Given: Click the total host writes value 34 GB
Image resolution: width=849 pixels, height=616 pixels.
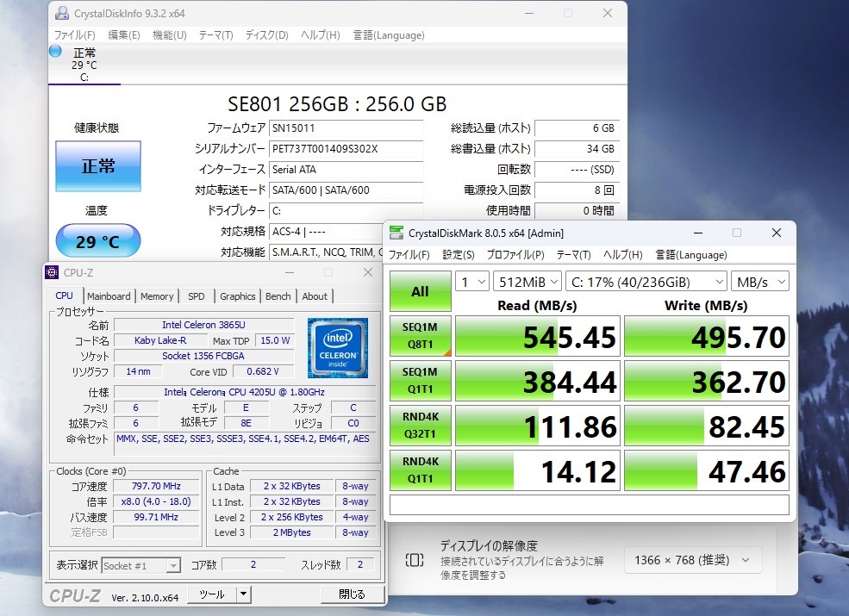Looking at the screenshot, I should [x=577, y=149].
